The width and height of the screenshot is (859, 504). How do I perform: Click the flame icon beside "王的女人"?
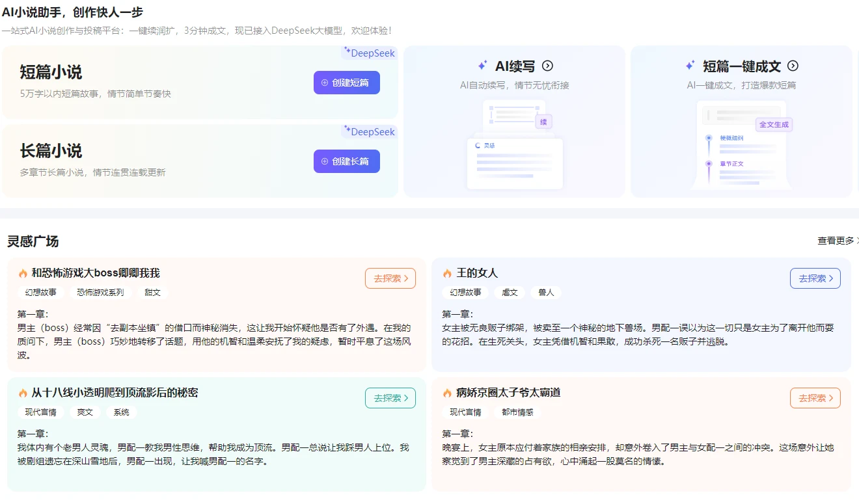click(448, 273)
